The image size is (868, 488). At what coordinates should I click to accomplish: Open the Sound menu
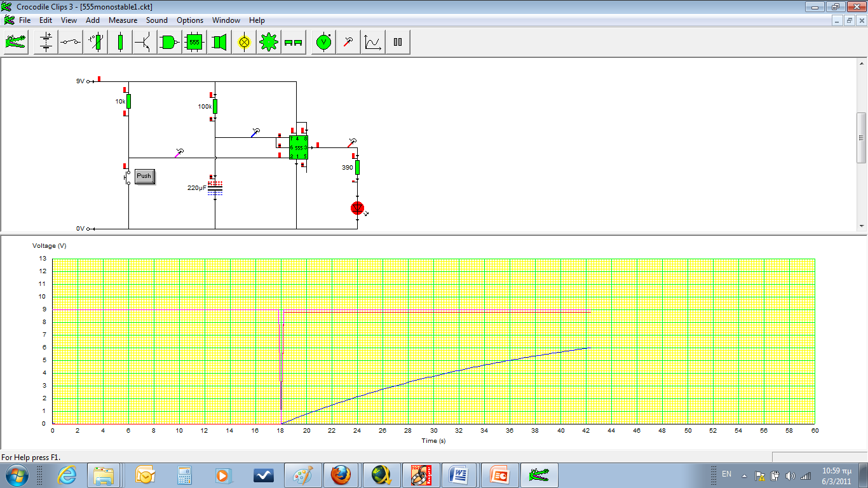pyautogui.click(x=157, y=20)
